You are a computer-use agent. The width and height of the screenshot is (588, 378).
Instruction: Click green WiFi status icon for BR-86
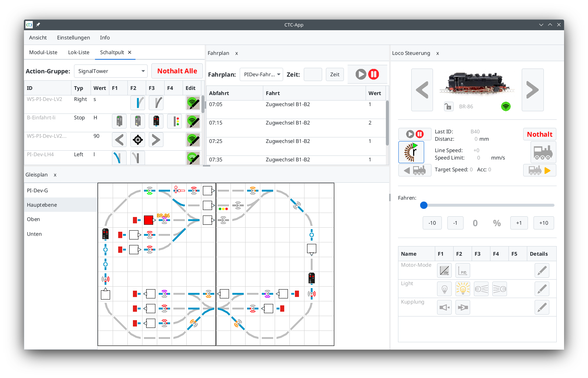point(506,106)
